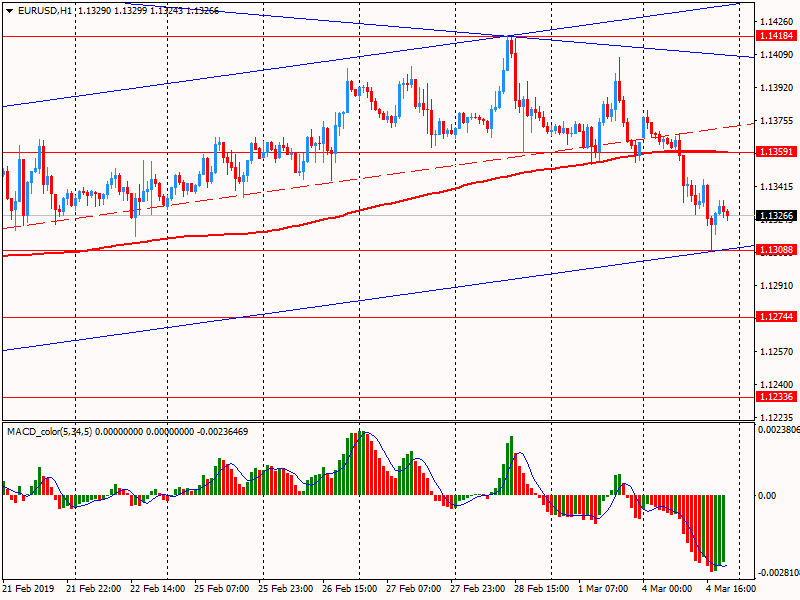The image size is (800, 600).
Task: Click the 1.12570 price scale label
Action: click(x=776, y=351)
